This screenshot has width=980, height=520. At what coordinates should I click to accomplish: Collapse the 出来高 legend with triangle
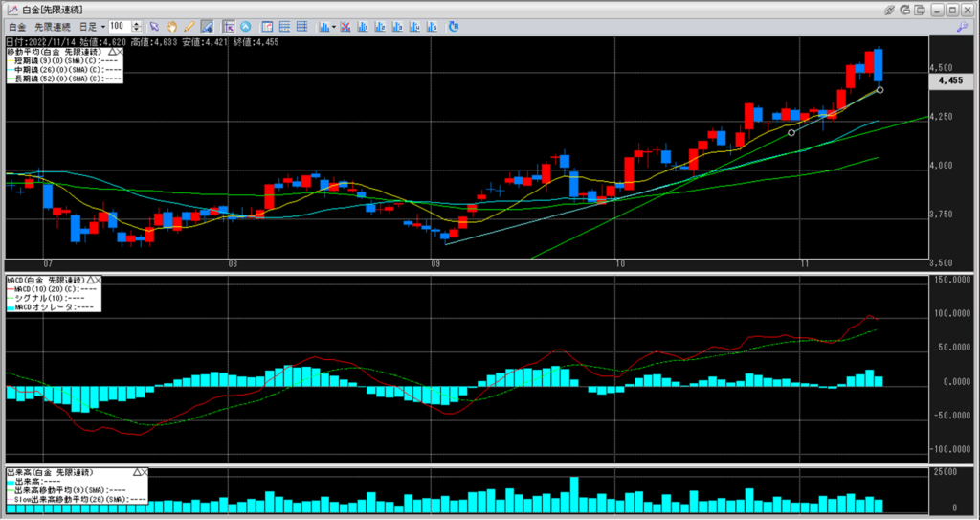tap(136, 472)
